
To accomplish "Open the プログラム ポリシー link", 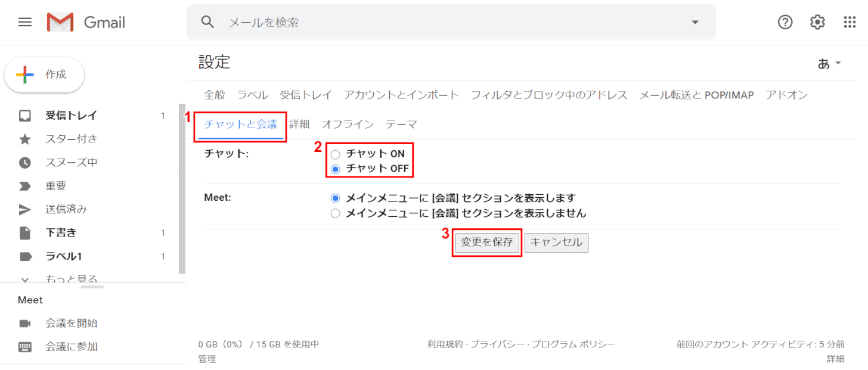I will click(x=573, y=344).
